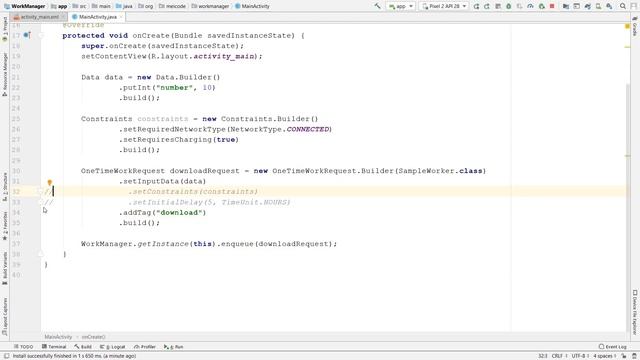
Task: Click the workmanager package breadcrumb
Action: [x=210, y=6]
